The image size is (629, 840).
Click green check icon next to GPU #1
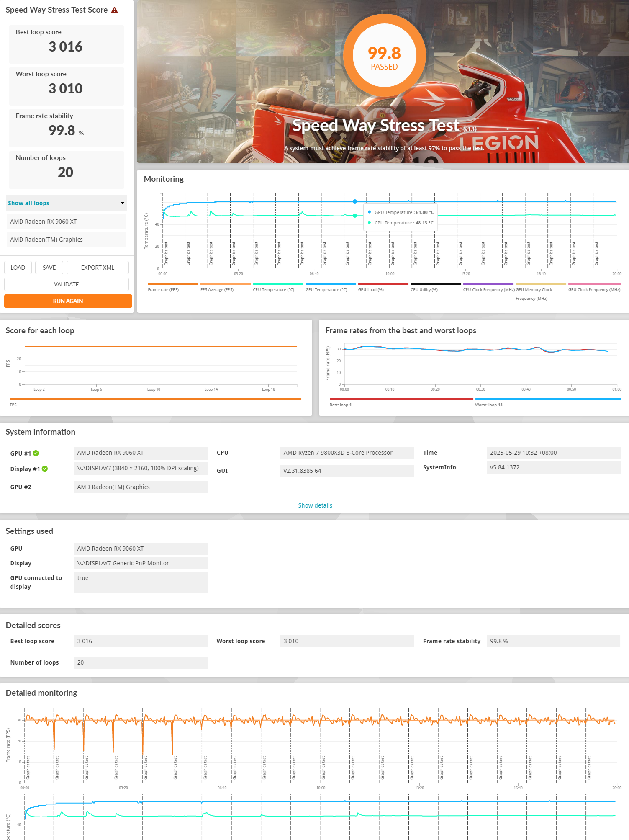point(36,453)
